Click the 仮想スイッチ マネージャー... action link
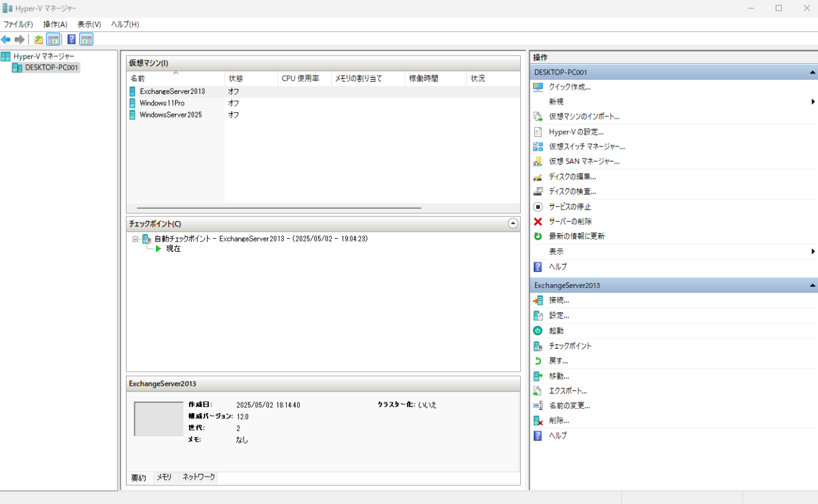Image resolution: width=818 pixels, height=504 pixels. coord(587,146)
